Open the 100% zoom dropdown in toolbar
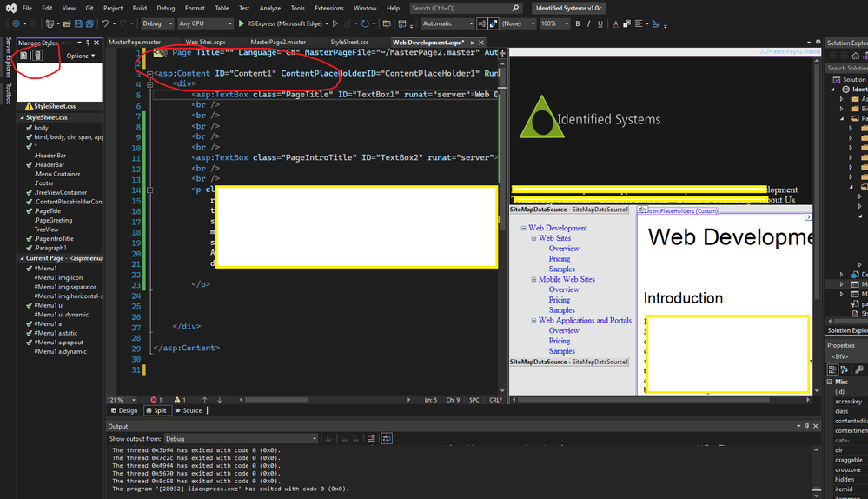 tap(554, 23)
